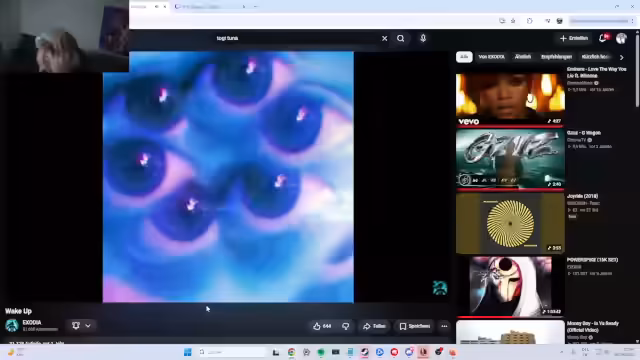Select the 'Alle' filter chip
Screen dimensions: 640x360
pos(464,57)
